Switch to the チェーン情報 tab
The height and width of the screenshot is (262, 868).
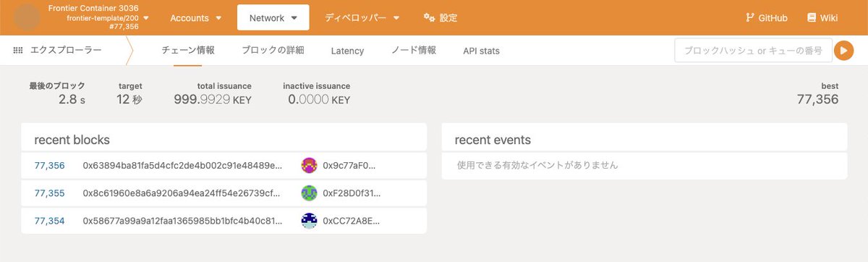[x=187, y=51]
